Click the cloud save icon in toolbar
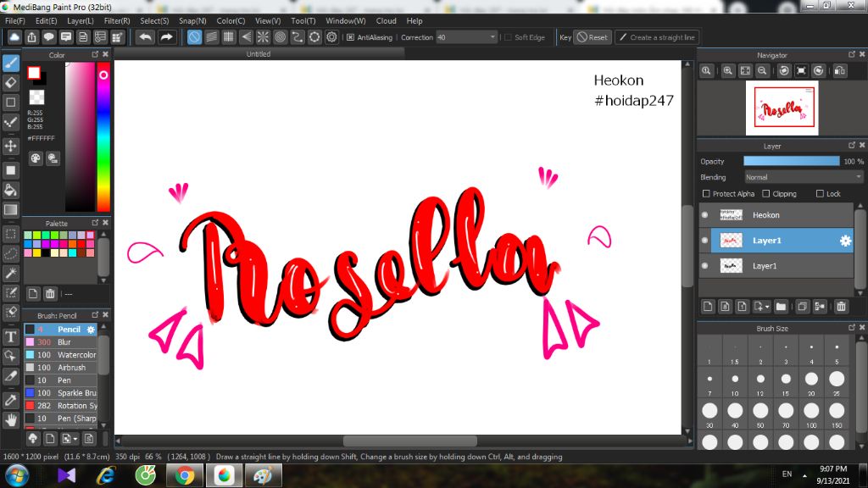Screen dimensions: 868x488 pyautogui.click(x=14, y=37)
